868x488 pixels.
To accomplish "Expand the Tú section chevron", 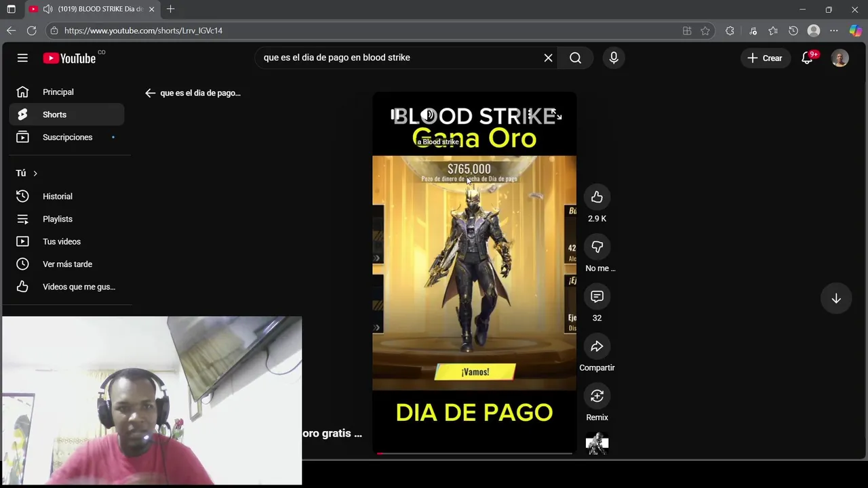I will (35, 174).
